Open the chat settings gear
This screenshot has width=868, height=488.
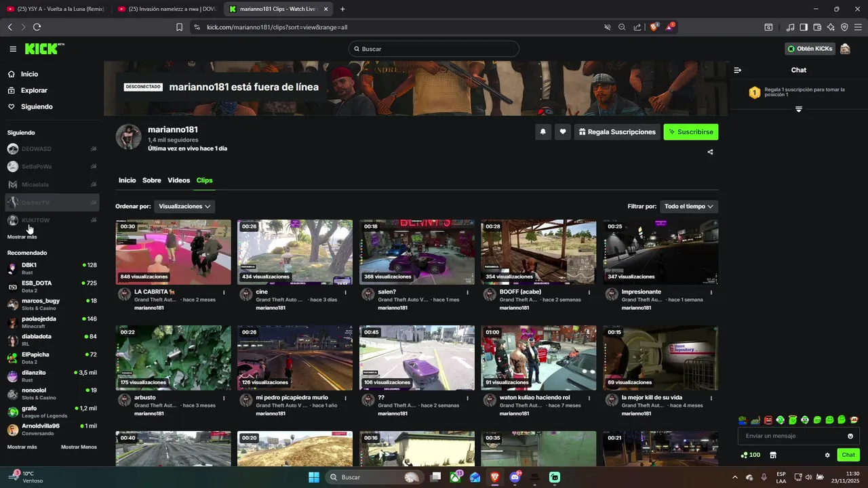[x=827, y=455]
